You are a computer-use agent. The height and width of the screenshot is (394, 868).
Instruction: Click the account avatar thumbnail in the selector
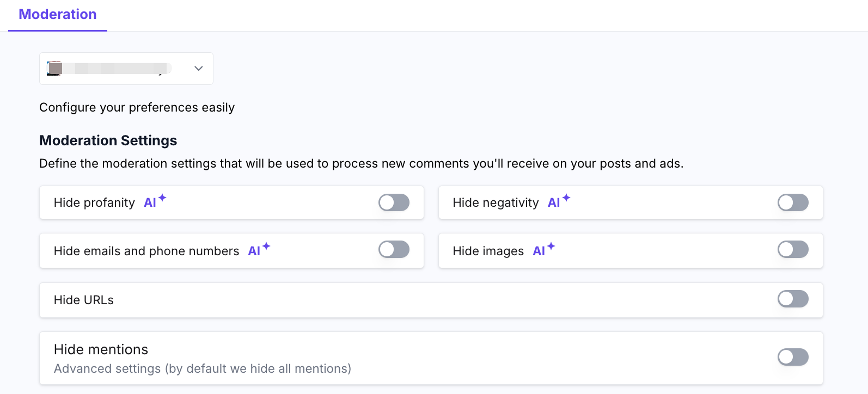click(x=54, y=69)
